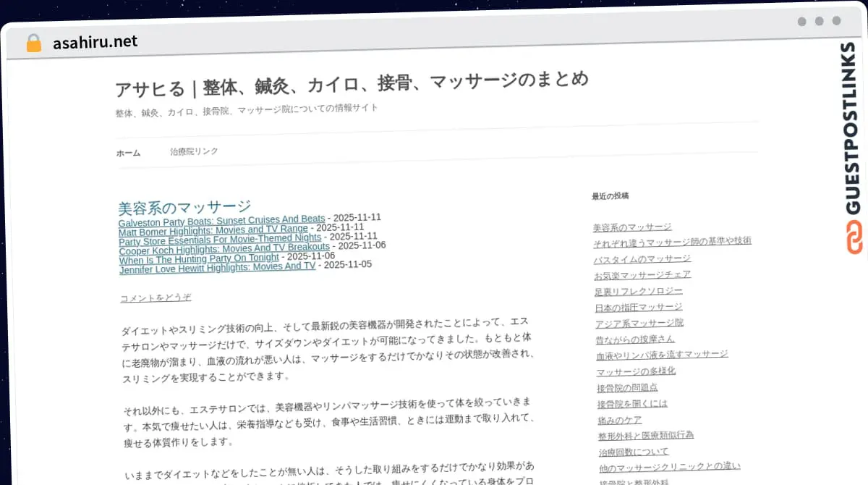This screenshot has width=868, height=485.
Task: Open Galveston Party Boats: Sunset Cruises link
Action: 221,220
